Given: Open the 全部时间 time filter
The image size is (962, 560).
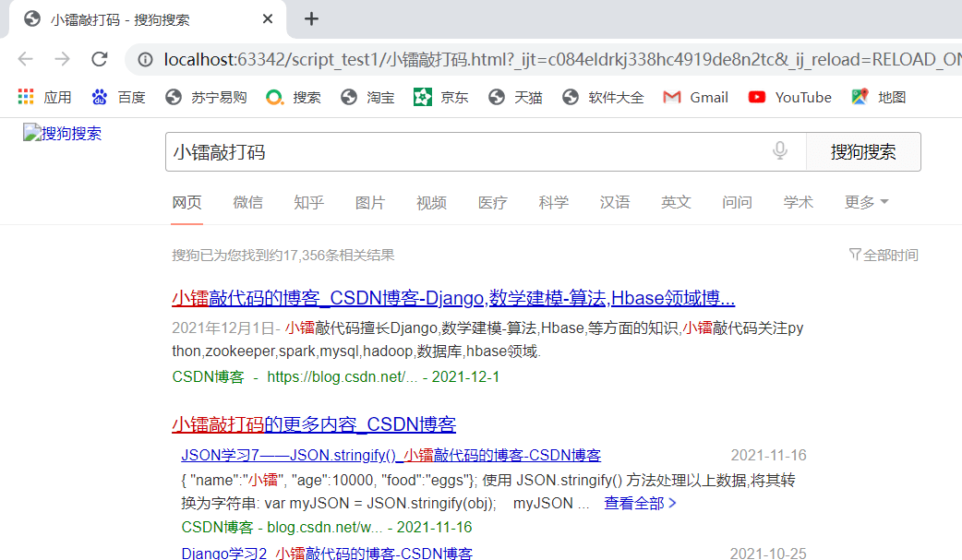Looking at the screenshot, I should 884,256.
